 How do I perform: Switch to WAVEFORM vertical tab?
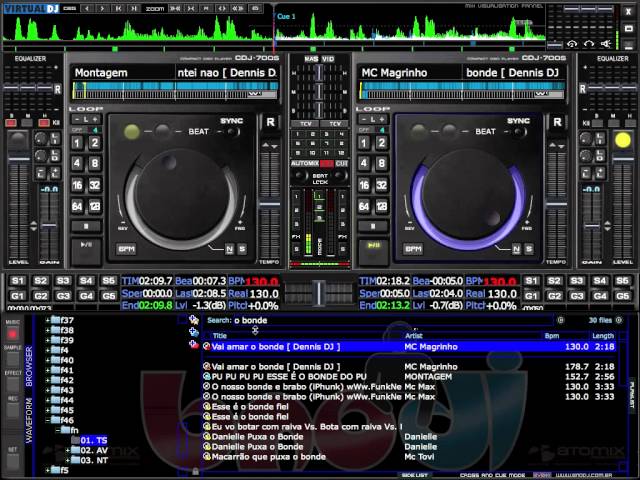click(x=29, y=420)
